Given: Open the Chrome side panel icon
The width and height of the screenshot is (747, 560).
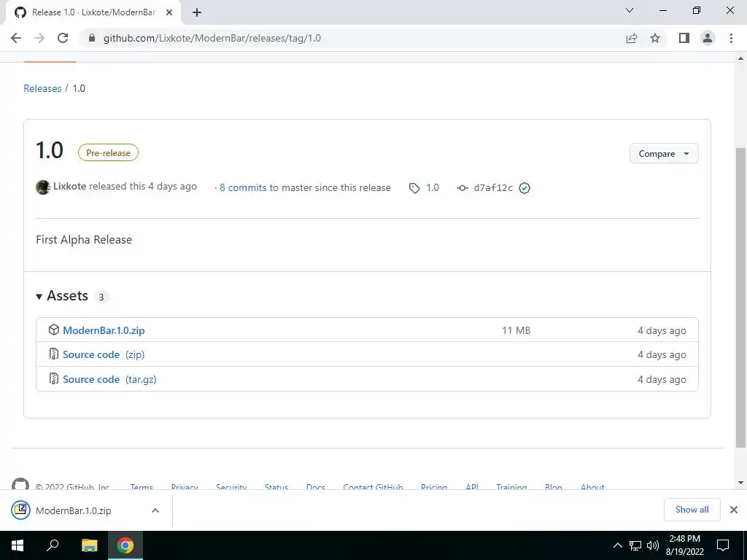Looking at the screenshot, I should 684,38.
